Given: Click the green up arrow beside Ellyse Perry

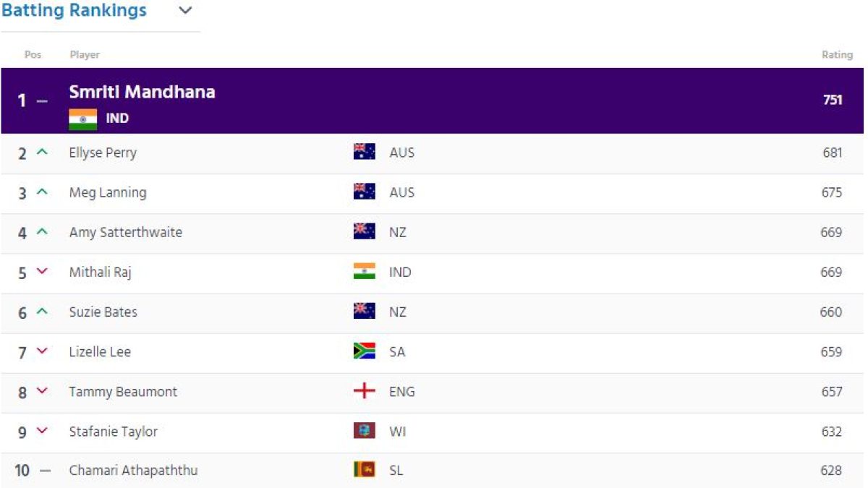Looking at the screenshot, I should click(42, 153).
